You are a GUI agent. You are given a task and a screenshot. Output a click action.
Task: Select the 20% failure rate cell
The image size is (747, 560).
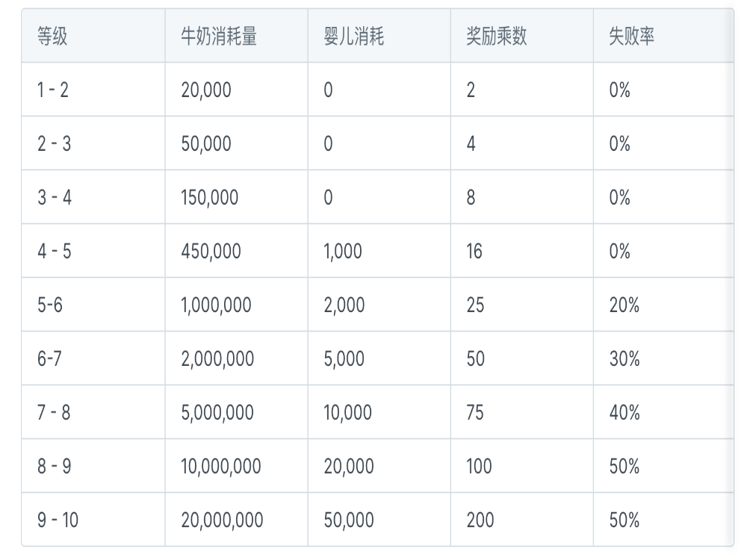663,305
